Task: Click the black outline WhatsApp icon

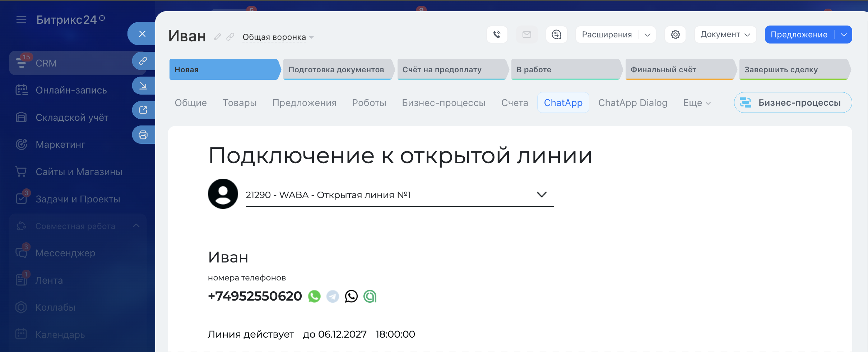Action: (351, 296)
